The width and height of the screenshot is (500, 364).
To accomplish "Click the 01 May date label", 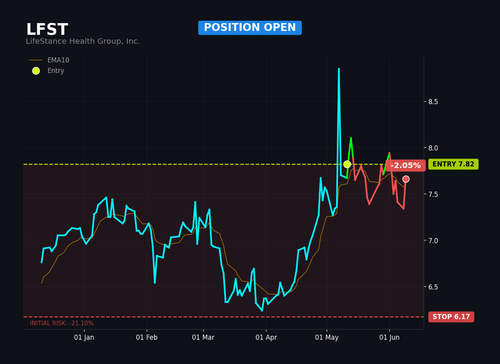I will tap(327, 337).
